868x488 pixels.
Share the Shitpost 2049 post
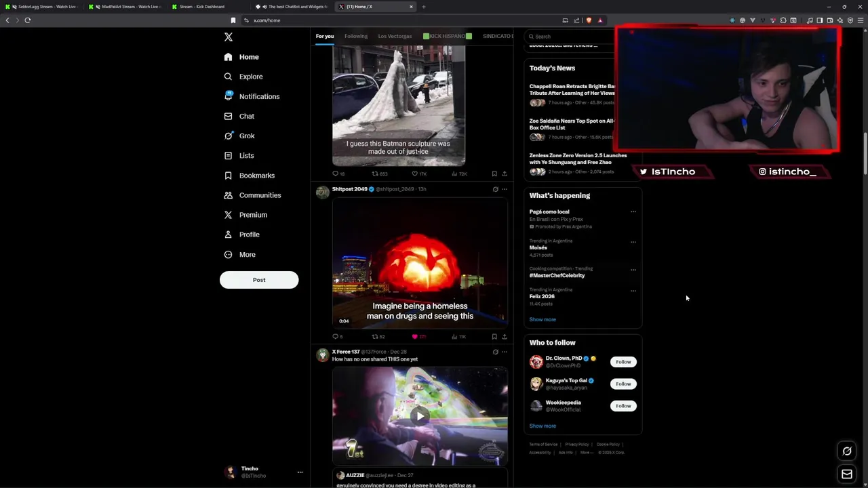[504, 336]
